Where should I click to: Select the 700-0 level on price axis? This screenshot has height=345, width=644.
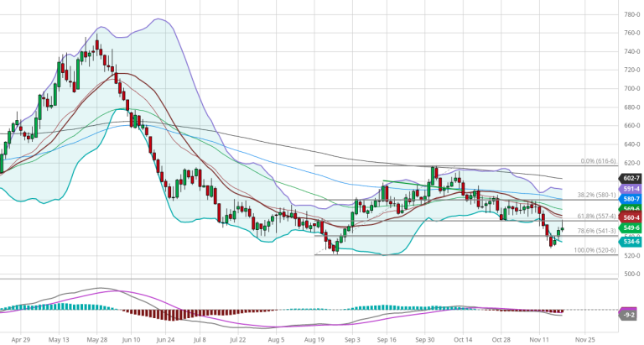tap(632, 89)
